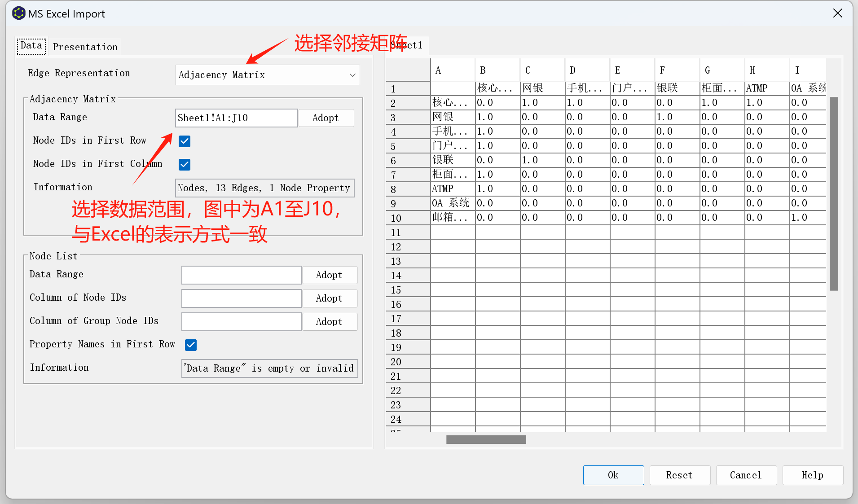
Task: Toggle Node IDs in First Column checkbox
Action: (x=185, y=165)
